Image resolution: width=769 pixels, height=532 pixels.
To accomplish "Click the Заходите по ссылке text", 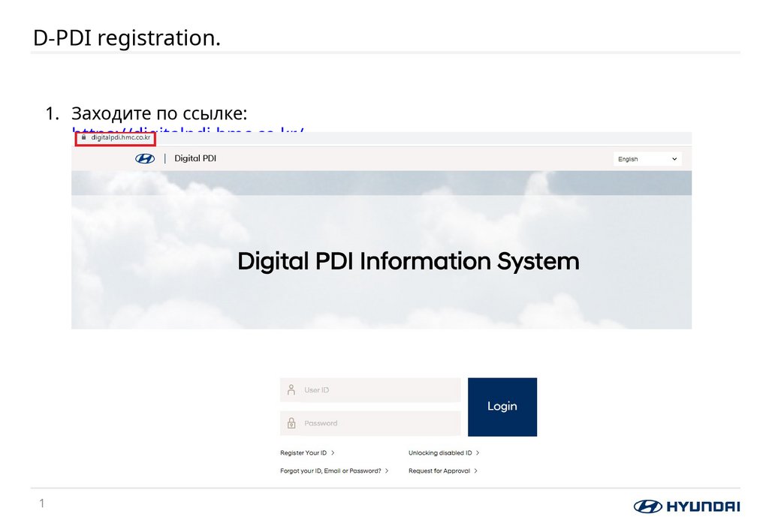I will [x=159, y=113].
